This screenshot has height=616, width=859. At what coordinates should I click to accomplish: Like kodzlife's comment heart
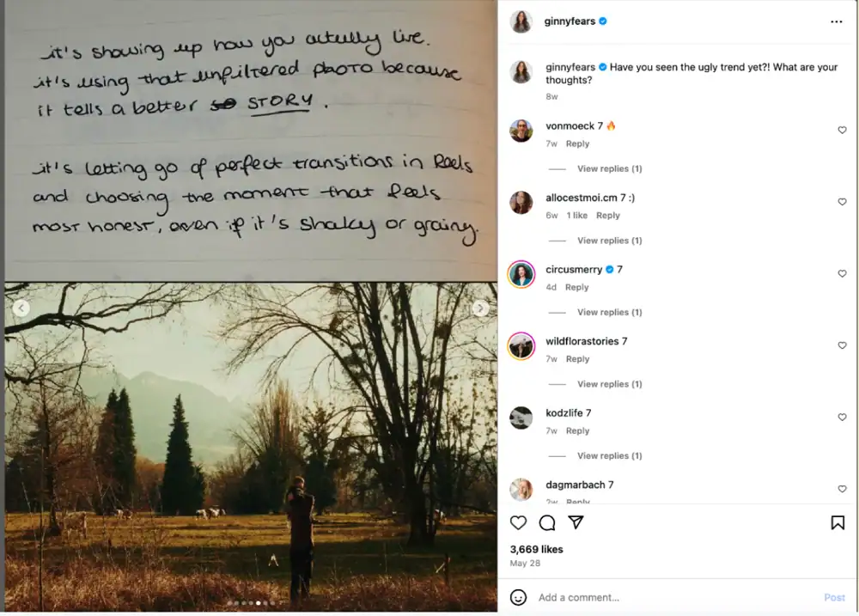click(x=842, y=417)
